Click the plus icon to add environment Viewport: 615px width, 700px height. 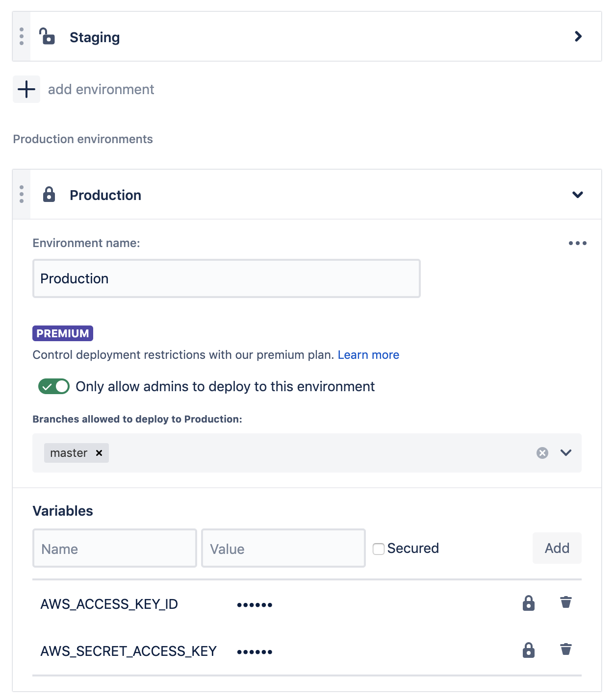tap(26, 89)
